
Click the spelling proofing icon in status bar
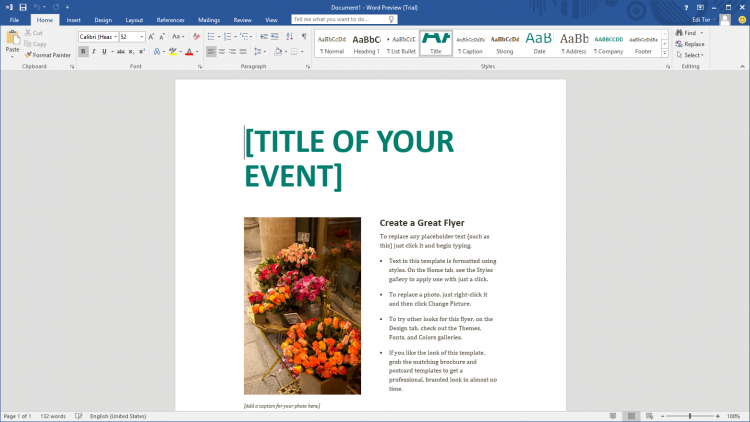78,416
